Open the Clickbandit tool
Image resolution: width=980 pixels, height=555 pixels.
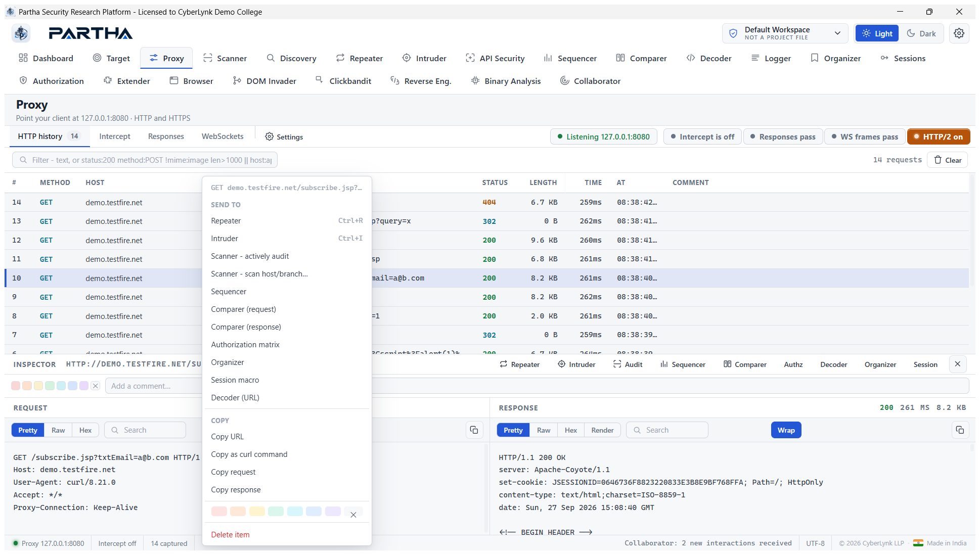(343, 81)
